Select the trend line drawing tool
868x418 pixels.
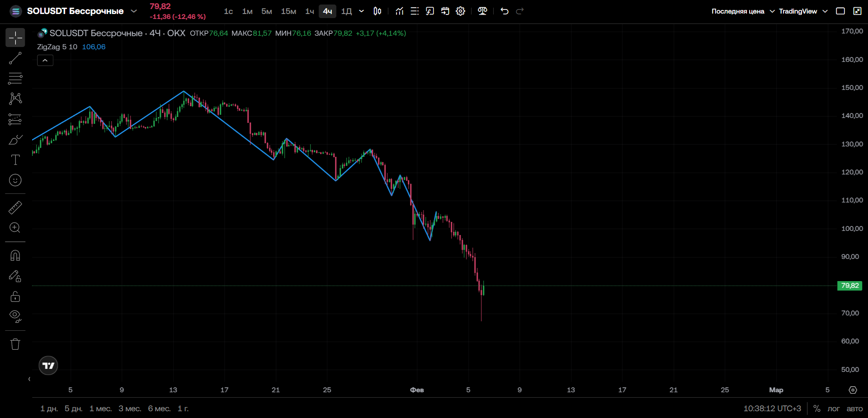(15, 58)
